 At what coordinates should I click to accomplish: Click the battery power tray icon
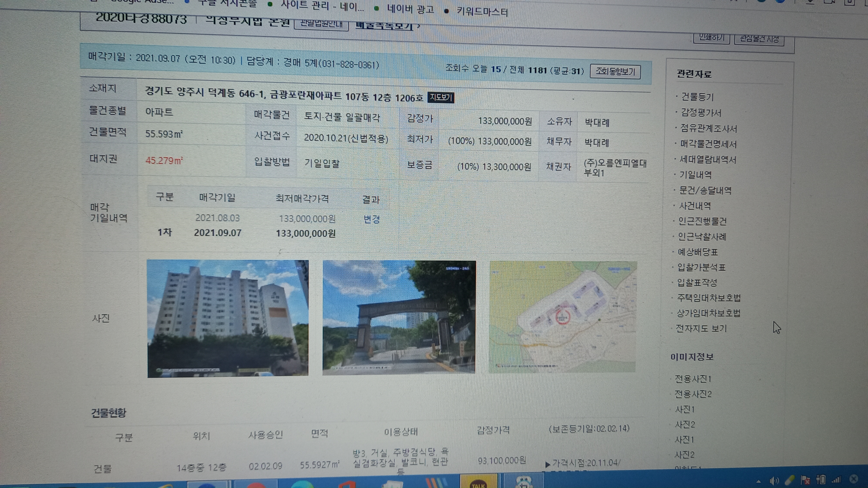click(821, 480)
